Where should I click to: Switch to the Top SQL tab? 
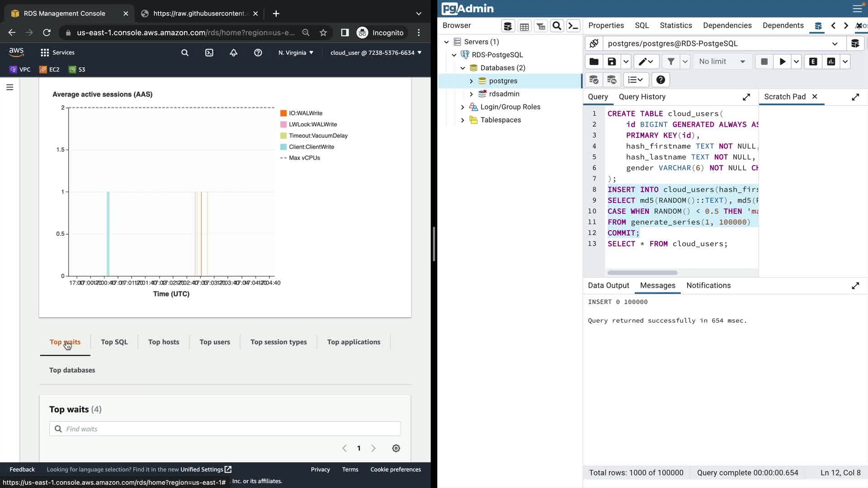click(114, 342)
